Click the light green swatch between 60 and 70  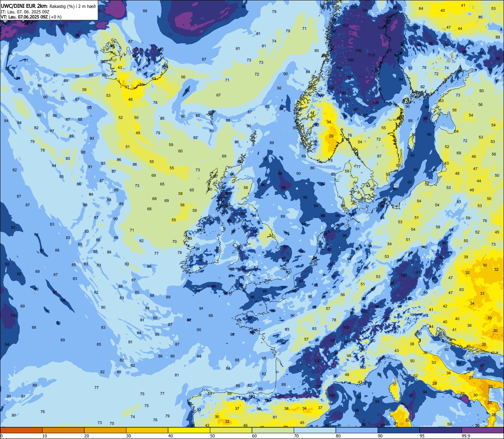(x=273, y=430)
